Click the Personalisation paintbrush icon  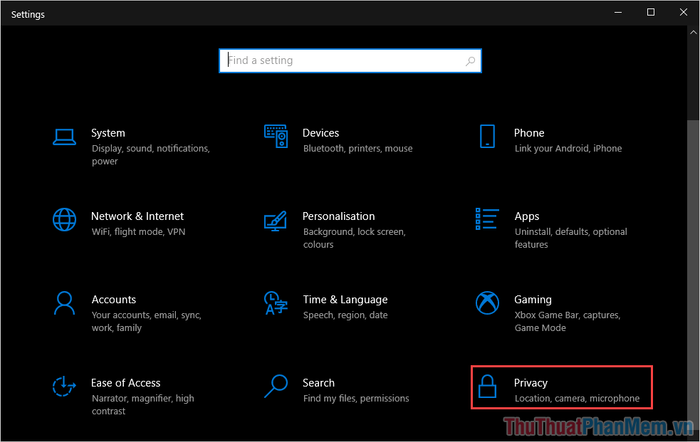pos(275,221)
